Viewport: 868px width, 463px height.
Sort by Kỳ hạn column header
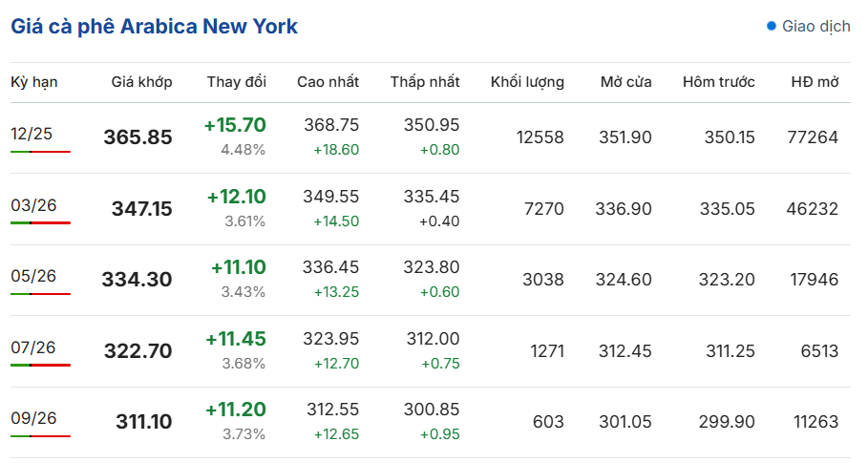coord(34,82)
